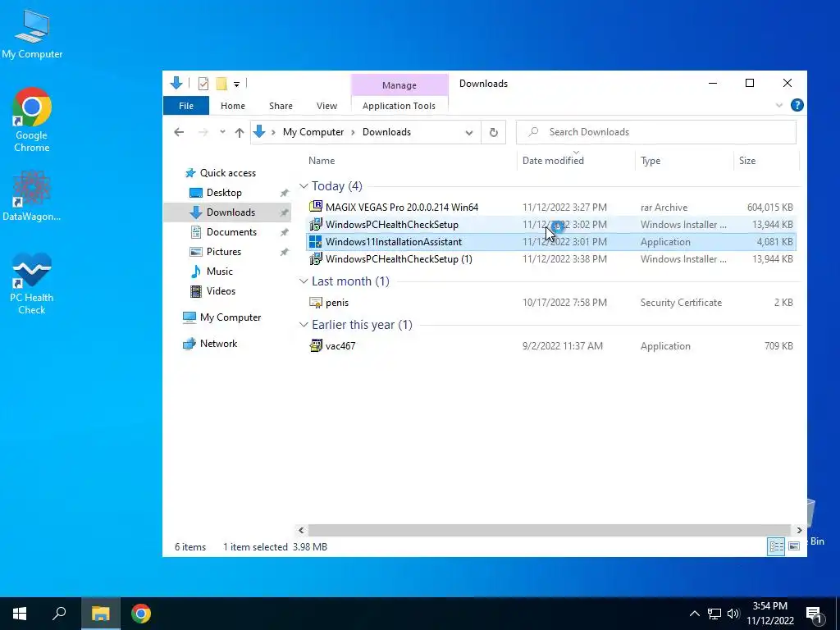Open Chrome from the taskbar

coord(141,614)
